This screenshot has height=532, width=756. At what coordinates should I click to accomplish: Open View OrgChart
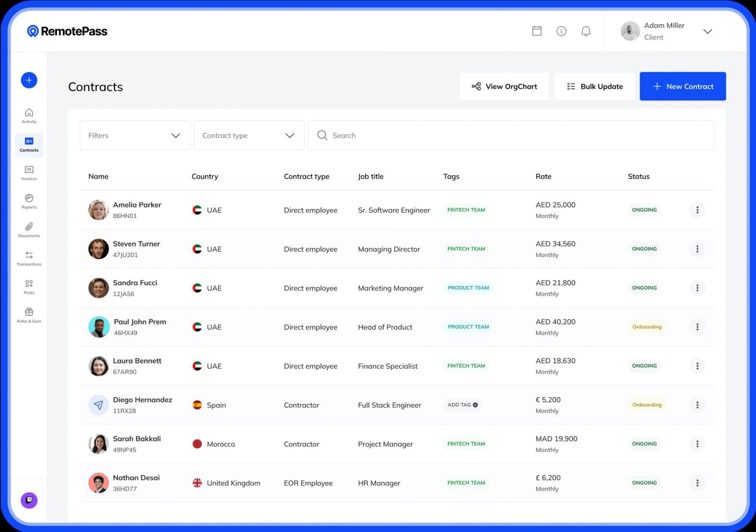coord(504,86)
